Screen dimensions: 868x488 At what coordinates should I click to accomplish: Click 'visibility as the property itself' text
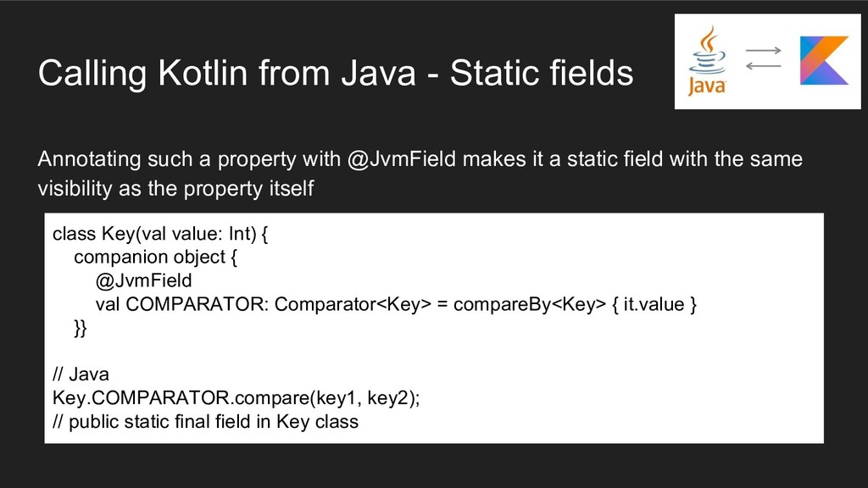tap(175, 189)
